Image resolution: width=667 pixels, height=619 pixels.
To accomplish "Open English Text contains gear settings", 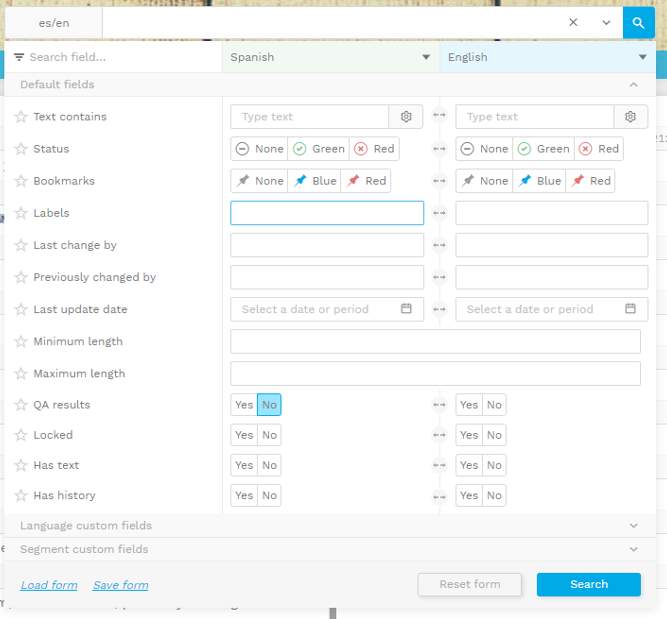I will [631, 117].
